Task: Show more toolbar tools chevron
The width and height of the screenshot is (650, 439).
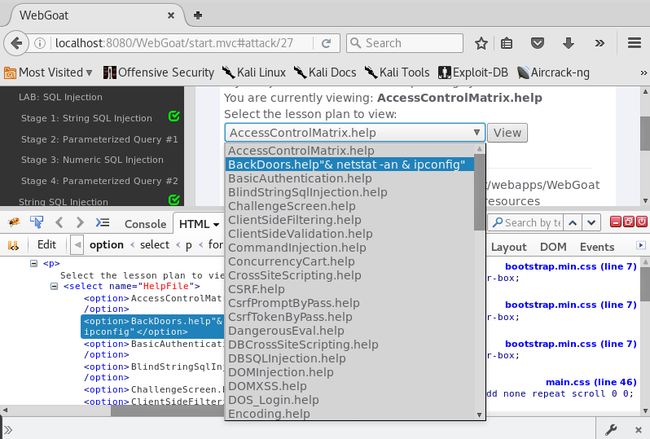Action: click(x=599, y=43)
